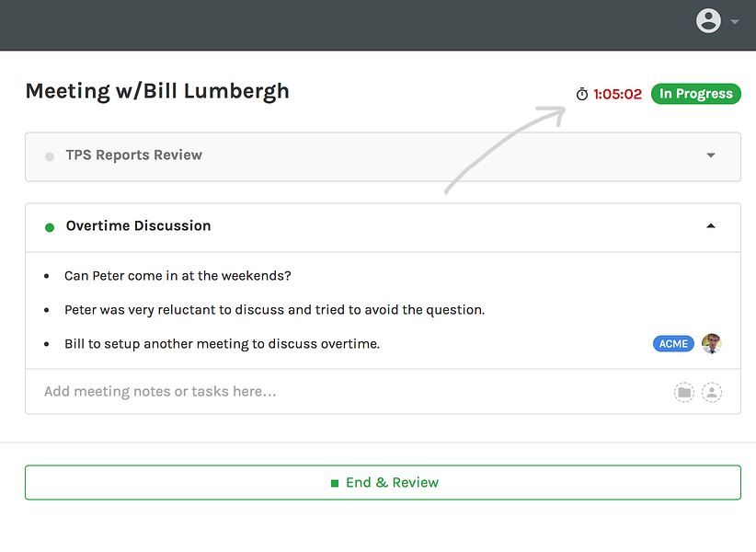Click the add-to-project folder icon
The height and width of the screenshot is (552, 756).
tap(683, 393)
